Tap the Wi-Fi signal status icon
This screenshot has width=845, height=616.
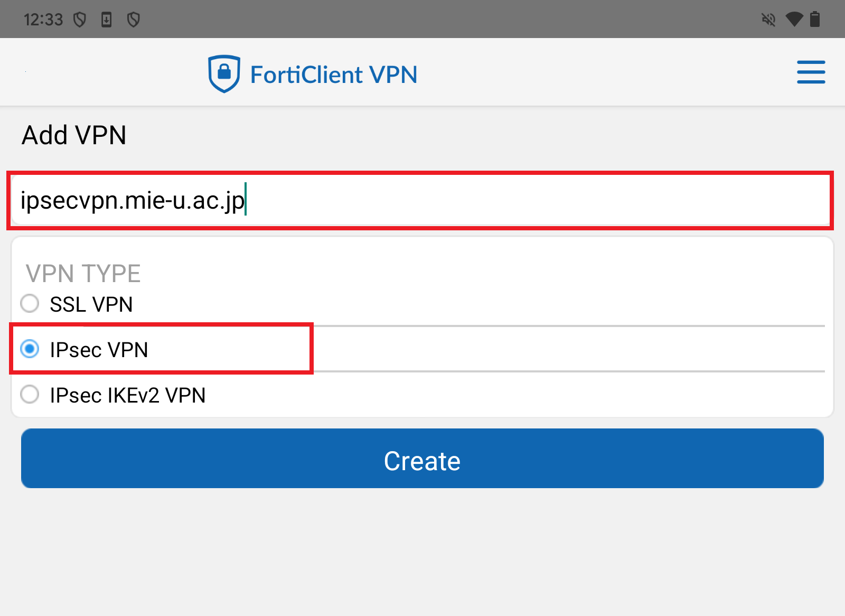[x=794, y=20]
